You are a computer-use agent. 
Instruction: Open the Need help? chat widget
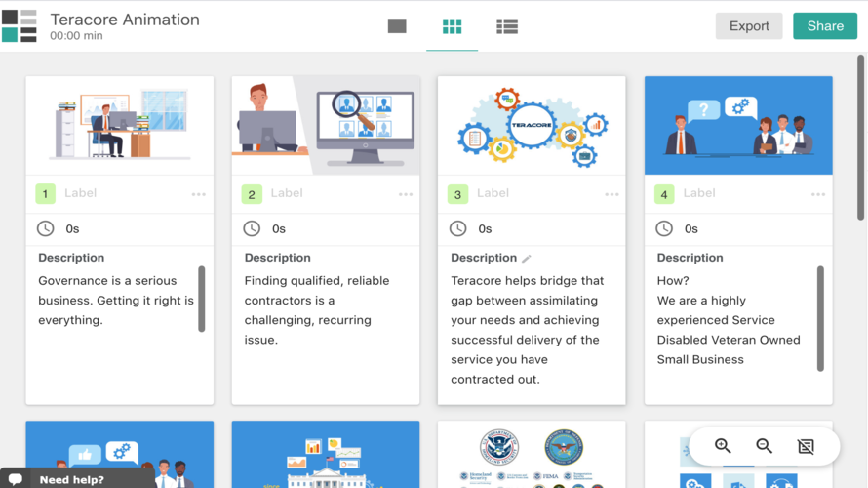(x=78, y=479)
